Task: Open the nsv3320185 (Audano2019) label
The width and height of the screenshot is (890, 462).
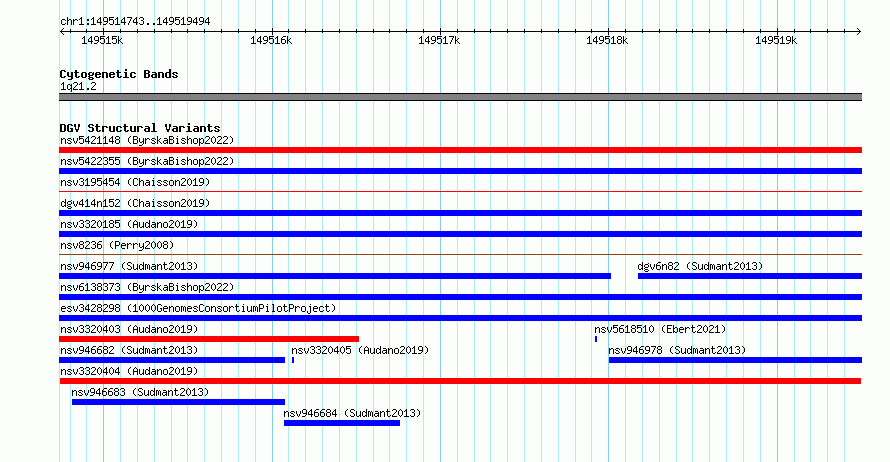Action: 129,224
